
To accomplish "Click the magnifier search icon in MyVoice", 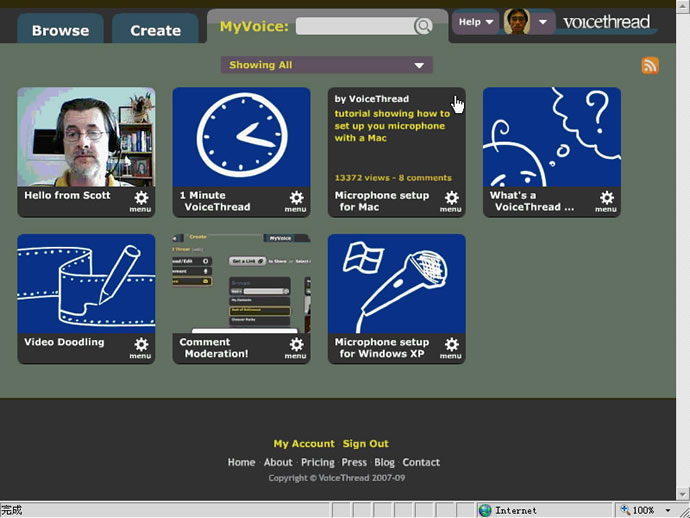I will [423, 26].
